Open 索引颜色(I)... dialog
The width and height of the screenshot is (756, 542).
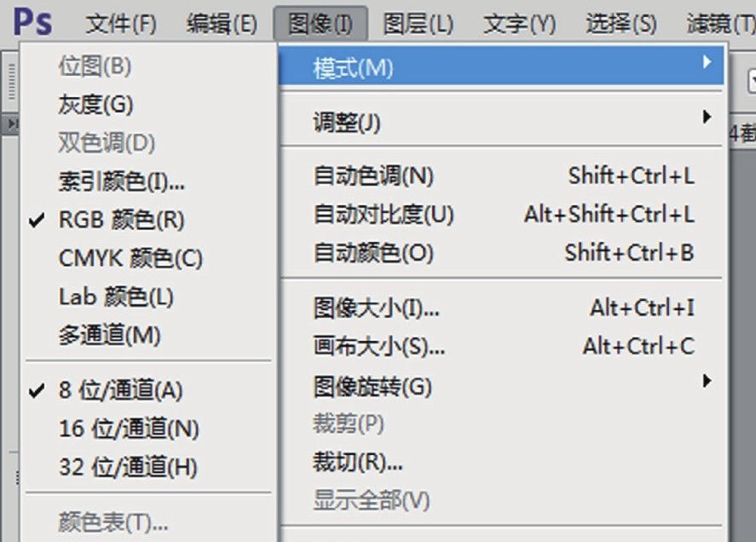(x=122, y=182)
